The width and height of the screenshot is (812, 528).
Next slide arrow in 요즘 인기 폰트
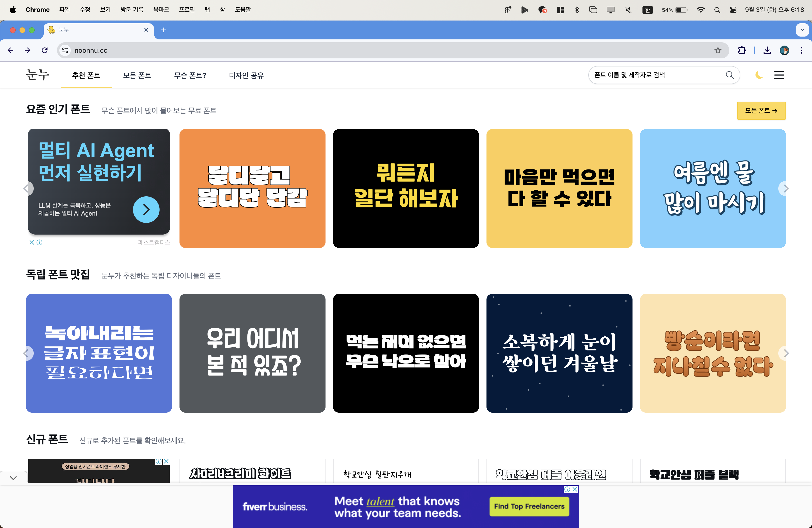coord(786,188)
